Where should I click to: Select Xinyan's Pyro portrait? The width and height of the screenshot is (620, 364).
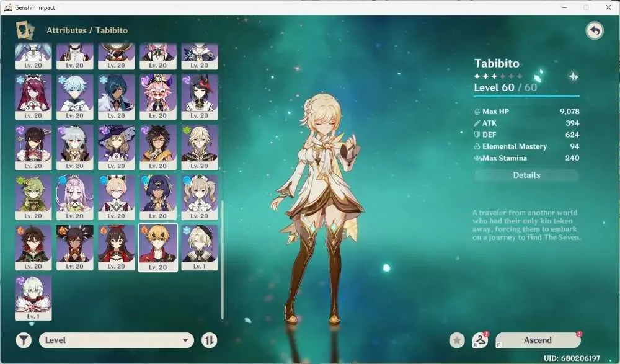pyautogui.click(x=75, y=247)
